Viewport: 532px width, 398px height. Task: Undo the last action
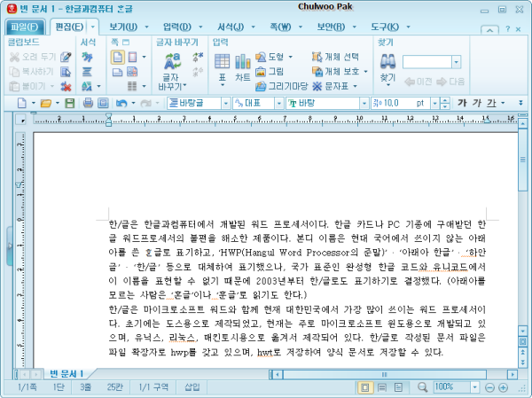click(x=121, y=103)
